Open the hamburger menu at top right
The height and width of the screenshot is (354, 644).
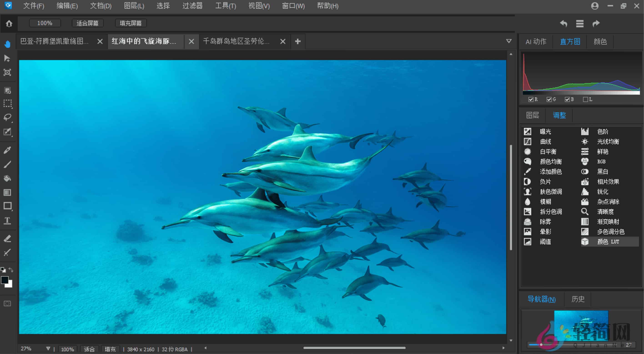(580, 23)
